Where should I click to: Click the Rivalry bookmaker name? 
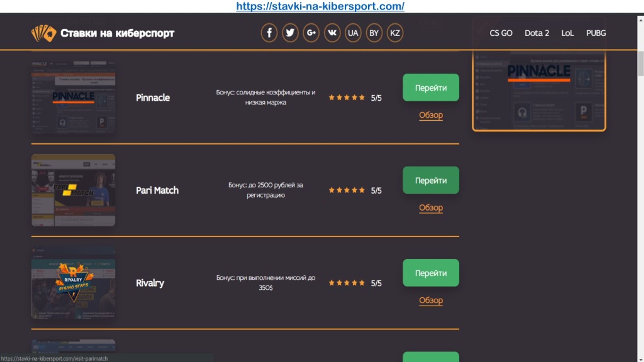point(150,283)
